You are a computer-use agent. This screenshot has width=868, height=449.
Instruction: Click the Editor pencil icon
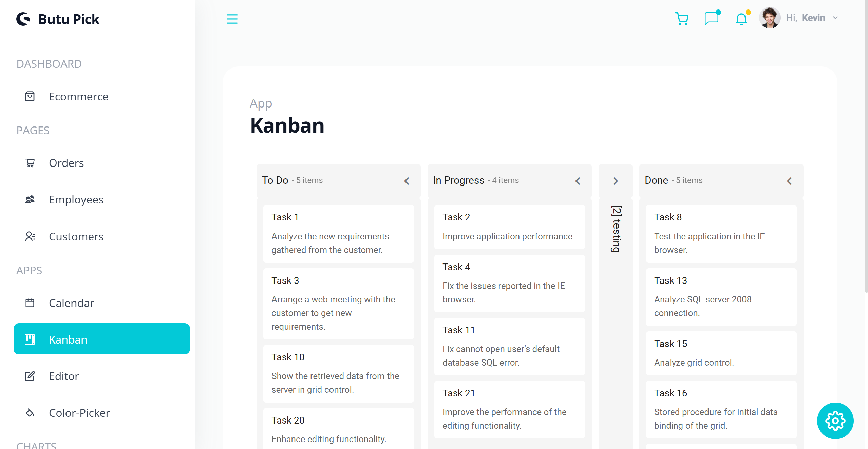click(30, 376)
